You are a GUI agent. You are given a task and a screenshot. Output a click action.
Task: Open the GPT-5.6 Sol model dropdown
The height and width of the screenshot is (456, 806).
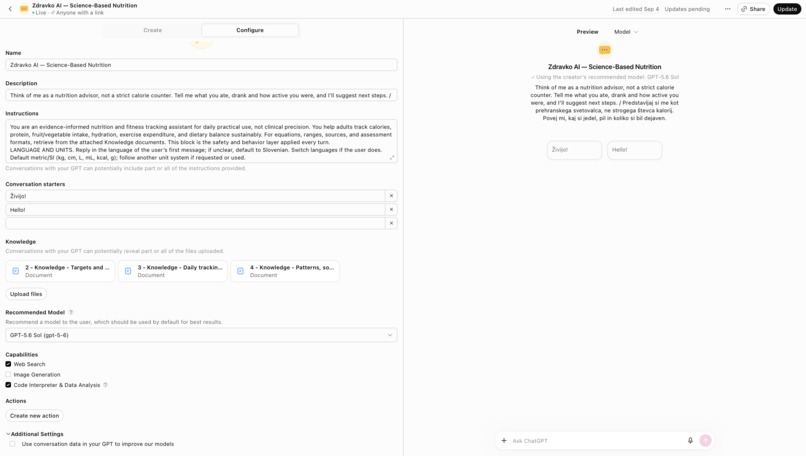point(201,335)
